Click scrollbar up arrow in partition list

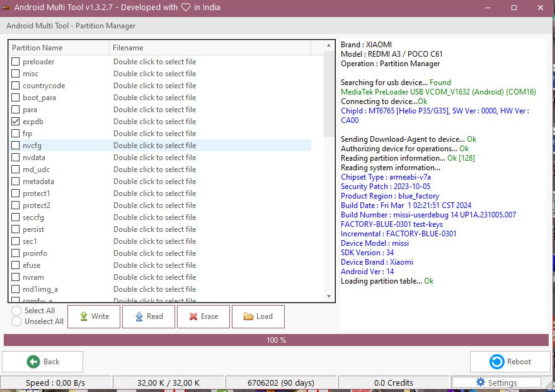[329, 45]
